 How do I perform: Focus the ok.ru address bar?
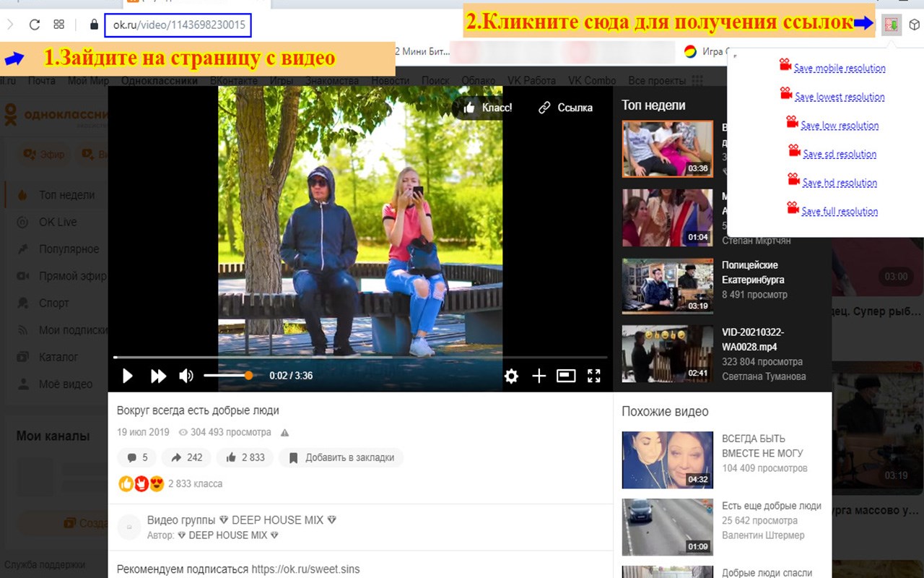point(178,25)
